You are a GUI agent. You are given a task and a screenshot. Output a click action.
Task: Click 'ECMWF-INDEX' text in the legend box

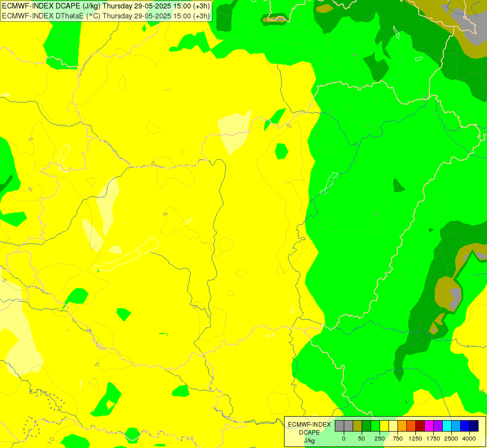click(309, 425)
